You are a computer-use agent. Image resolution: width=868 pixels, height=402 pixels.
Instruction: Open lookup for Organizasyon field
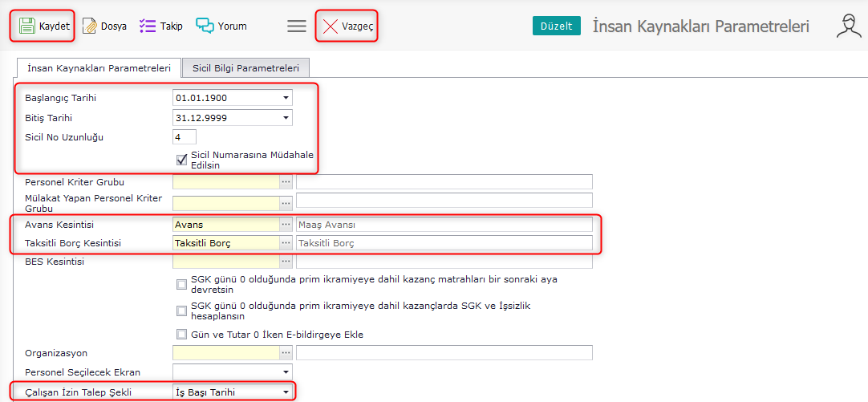click(x=286, y=353)
